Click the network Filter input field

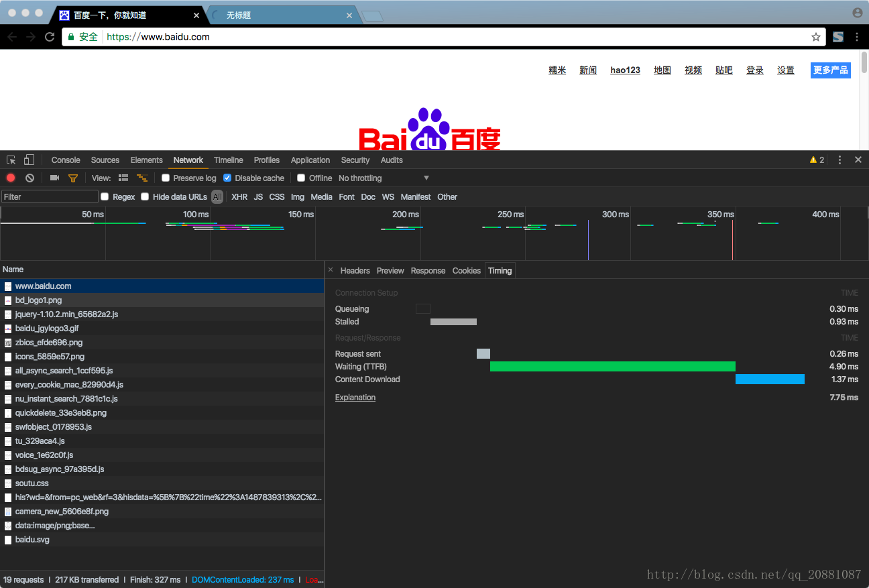click(x=50, y=196)
